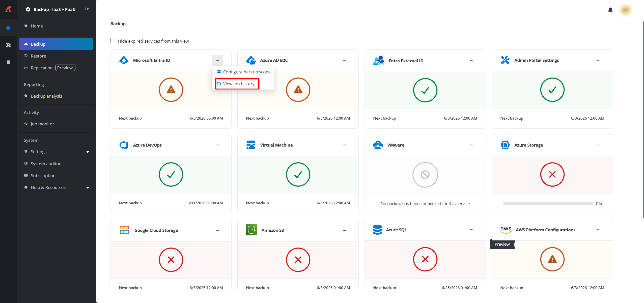Open the user profile avatar
Viewport: 644px width, 303px height.
(625, 10)
